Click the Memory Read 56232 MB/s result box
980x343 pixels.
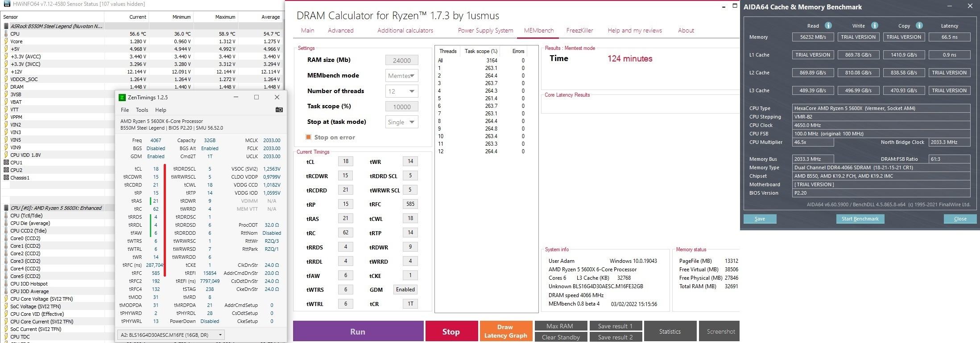813,37
